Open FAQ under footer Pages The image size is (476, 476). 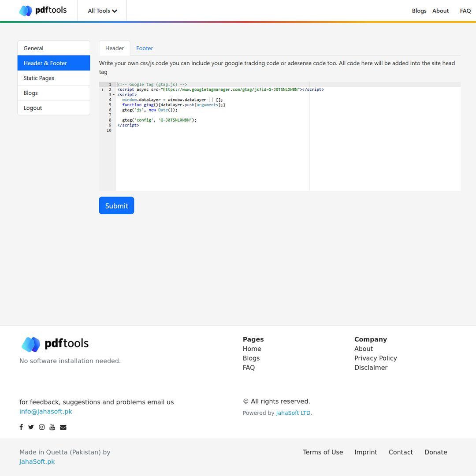click(x=249, y=367)
